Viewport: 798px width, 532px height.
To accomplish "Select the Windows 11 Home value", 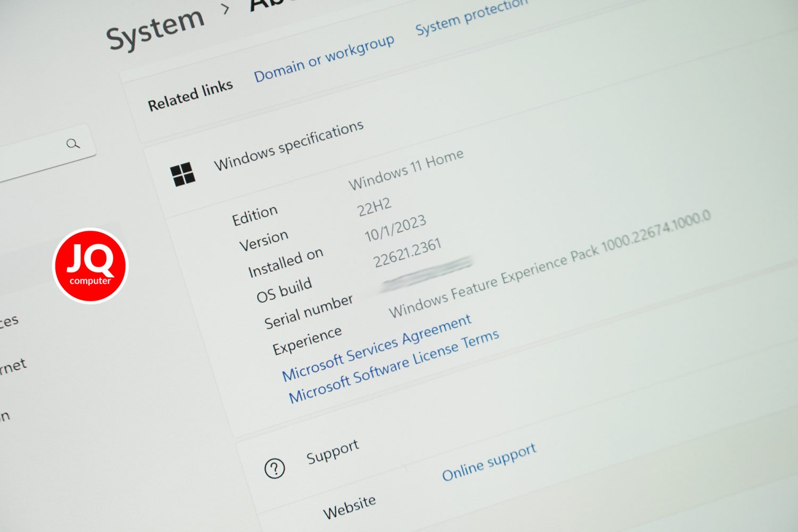I will pos(406,170).
